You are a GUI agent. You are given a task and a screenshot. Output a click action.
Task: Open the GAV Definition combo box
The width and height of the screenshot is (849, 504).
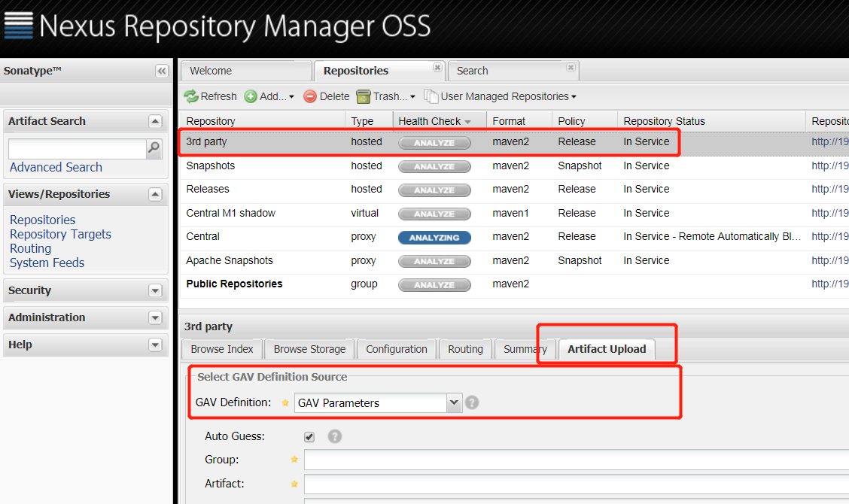tap(454, 402)
